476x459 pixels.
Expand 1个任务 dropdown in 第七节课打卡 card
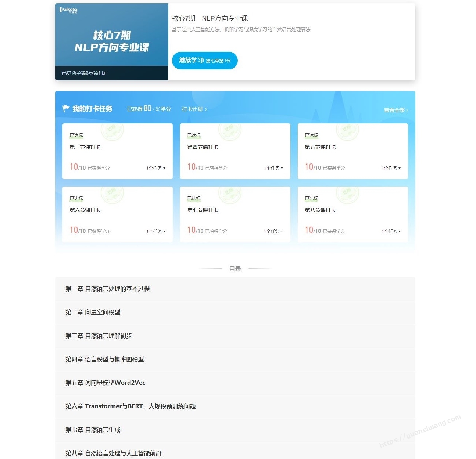[x=273, y=231]
